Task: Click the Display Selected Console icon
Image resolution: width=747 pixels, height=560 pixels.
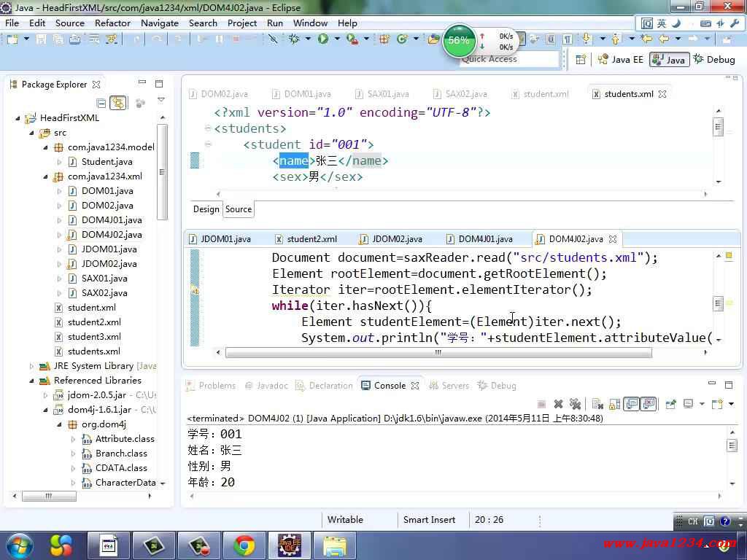Action: 688,404
